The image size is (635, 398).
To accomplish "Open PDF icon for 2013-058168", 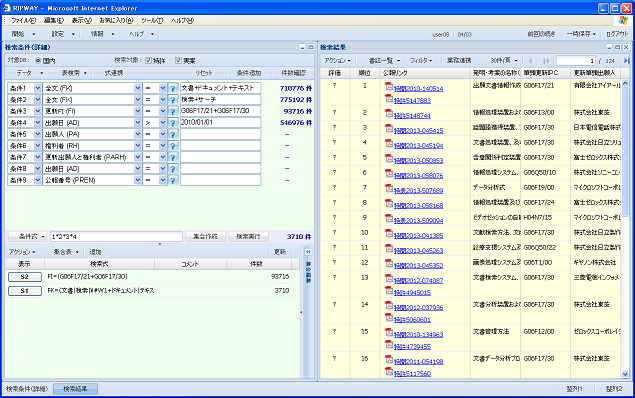I will (389, 204).
